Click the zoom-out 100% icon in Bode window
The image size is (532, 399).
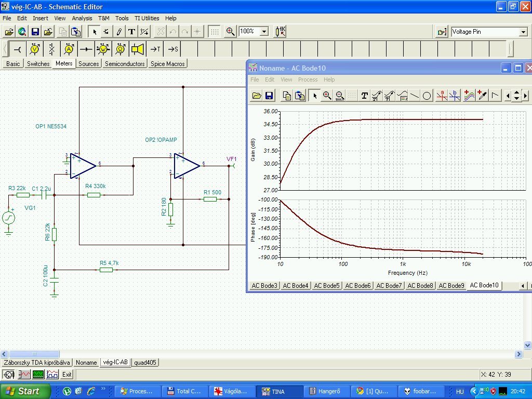coord(340,96)
